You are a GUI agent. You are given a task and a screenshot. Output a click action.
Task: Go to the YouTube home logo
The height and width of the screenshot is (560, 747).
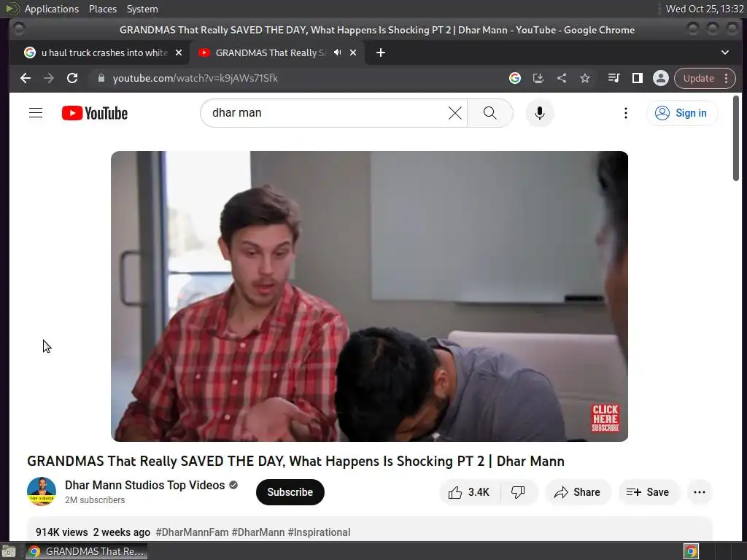(x=95, y=113)
